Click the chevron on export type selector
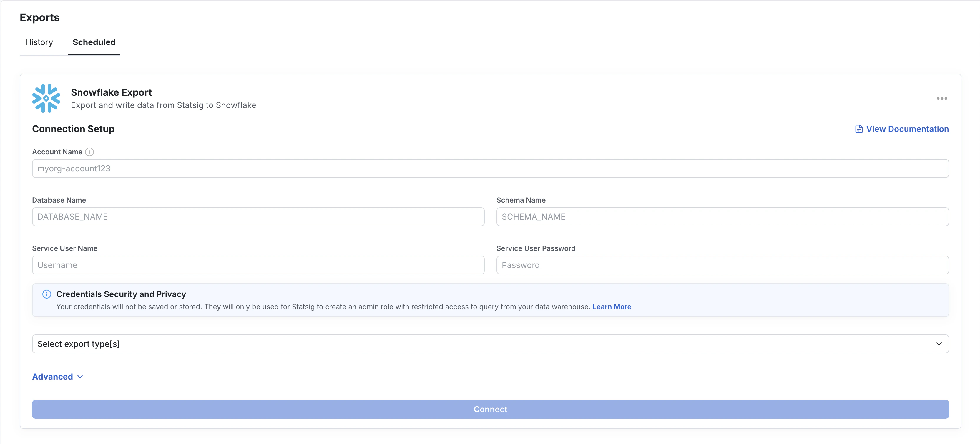 pyautogui.click(x=940, y=344)
